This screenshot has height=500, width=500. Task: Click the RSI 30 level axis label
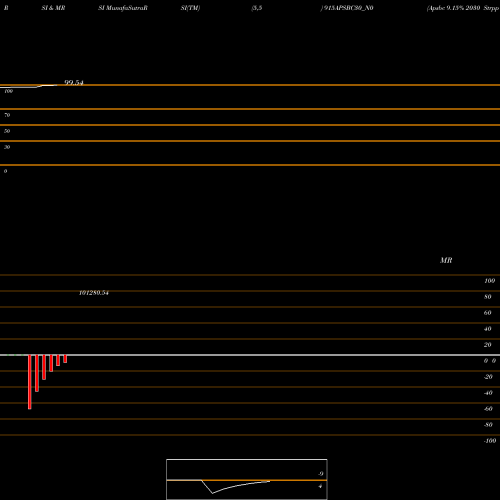tap(7, 147)
